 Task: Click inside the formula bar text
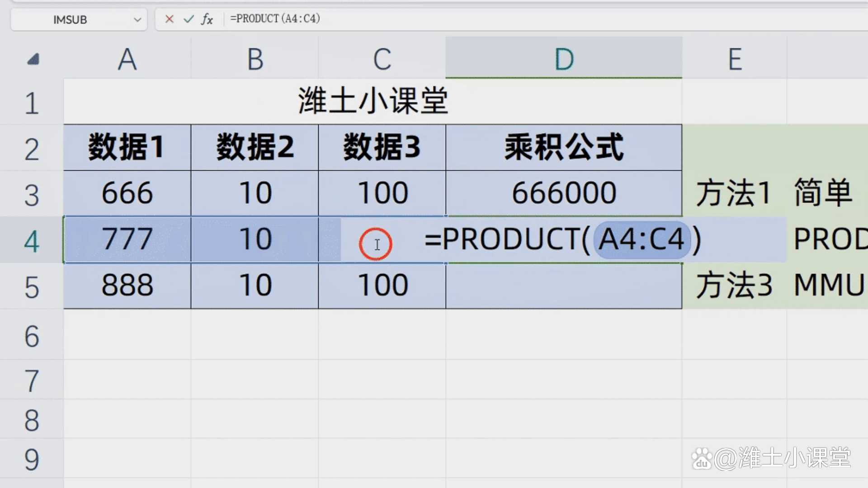(275, 19)
